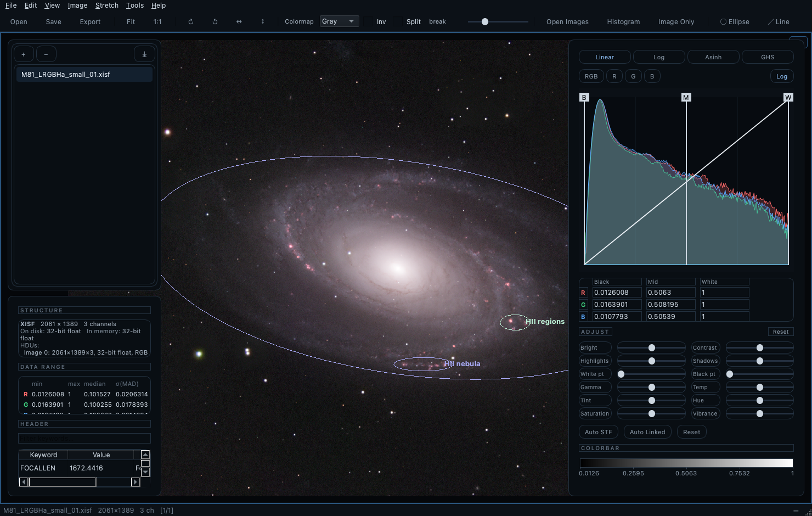Click the split position slider in toolbar
812x516 pixels.
pyautogui.click(x=498, y=22)
